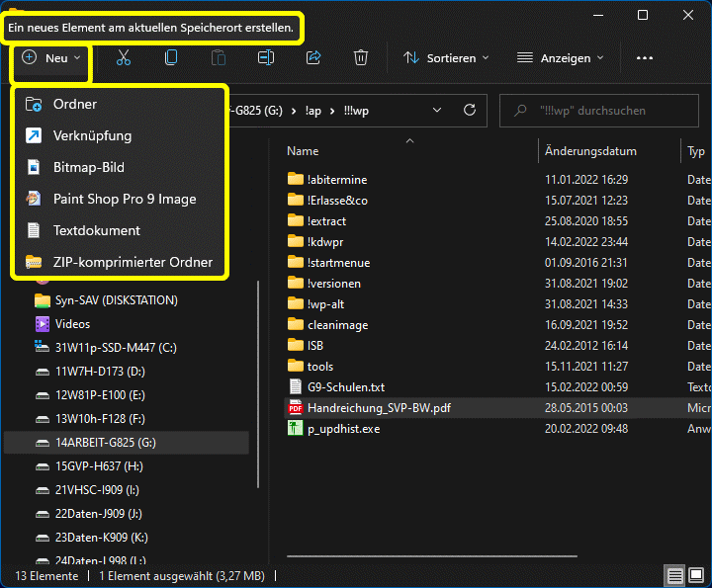
Task: Click the Rename icon in toolbar
Action: [266, 58]
